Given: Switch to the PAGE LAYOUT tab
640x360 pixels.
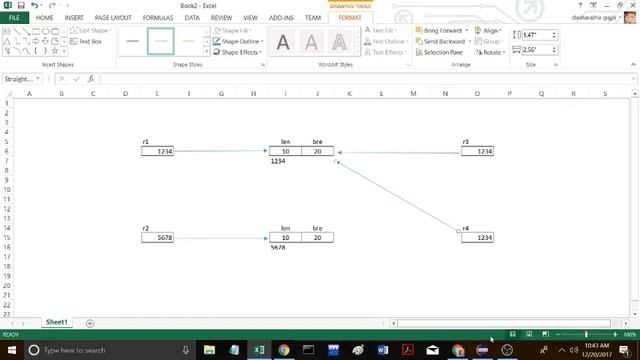Looking at the screenshot, I should click(113, 18).
